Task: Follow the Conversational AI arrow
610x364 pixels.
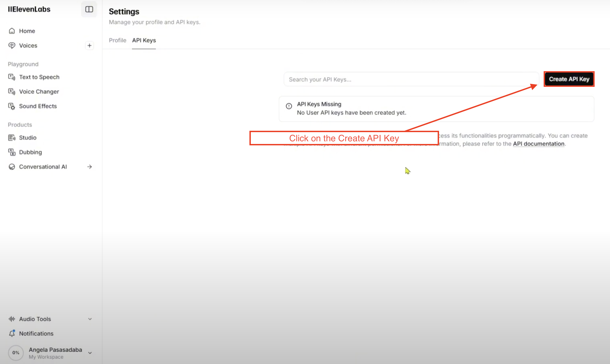Action: [x=90, y=167]
